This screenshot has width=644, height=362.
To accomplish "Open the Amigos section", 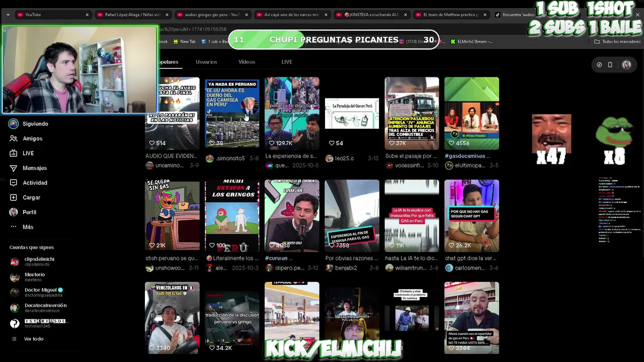I will [26, 138].
